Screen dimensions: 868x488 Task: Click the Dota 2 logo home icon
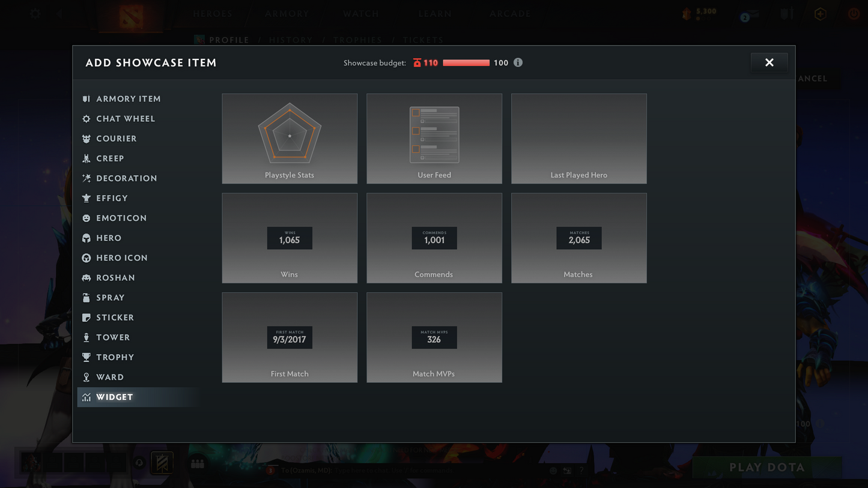(x=130, y=16)
